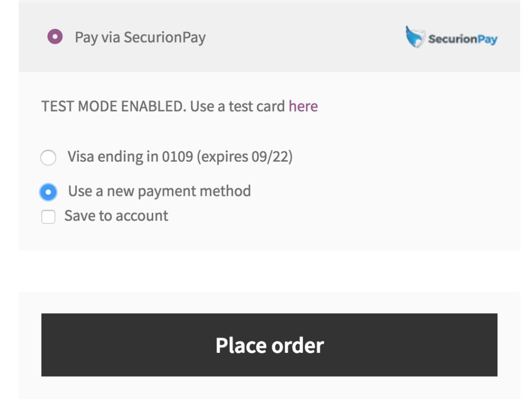Click the 'Use a test card' text
This screenshot has width=532, height=409.
237,106
